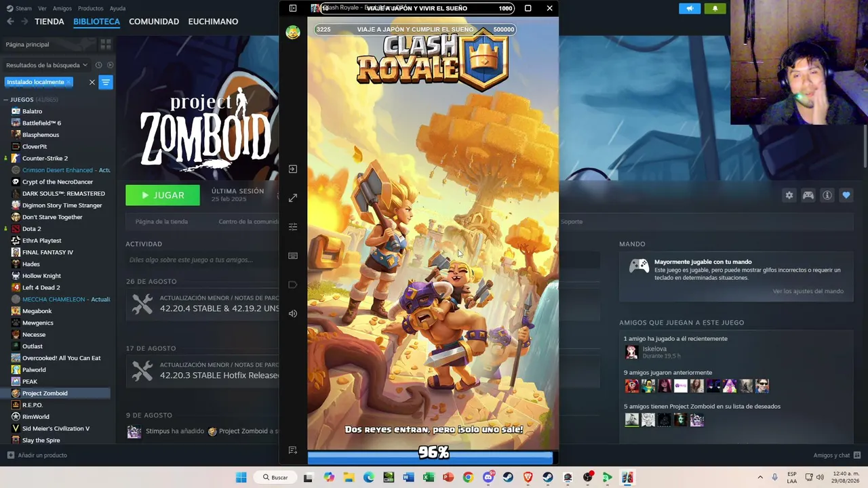Screen dimensions: 868x488
Task: Click the green JUGAR button
Action: coord(163,195)
